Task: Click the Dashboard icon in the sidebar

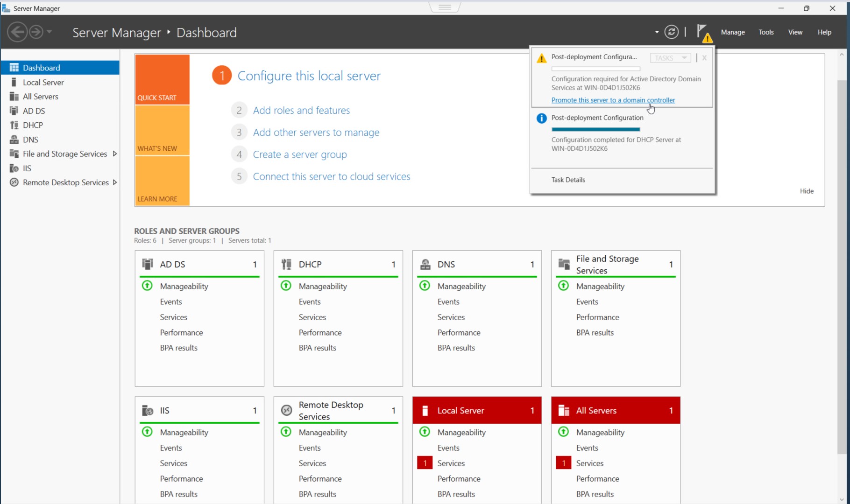Action: [x=14, y=68]
